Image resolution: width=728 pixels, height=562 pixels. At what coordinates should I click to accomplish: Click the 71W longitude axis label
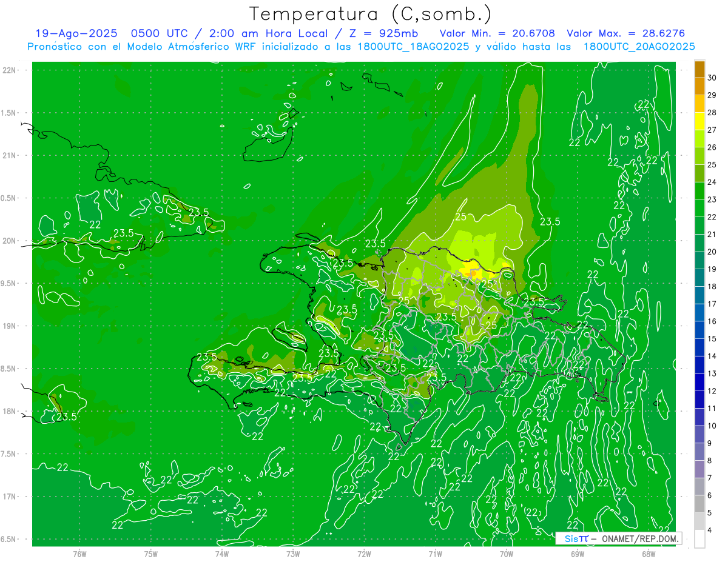[x=435, y=554]
